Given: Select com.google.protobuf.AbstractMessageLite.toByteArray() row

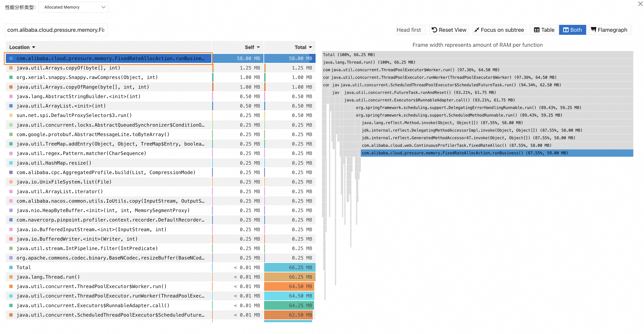Looking at the screenshot, I should click(x=161, y=134).
